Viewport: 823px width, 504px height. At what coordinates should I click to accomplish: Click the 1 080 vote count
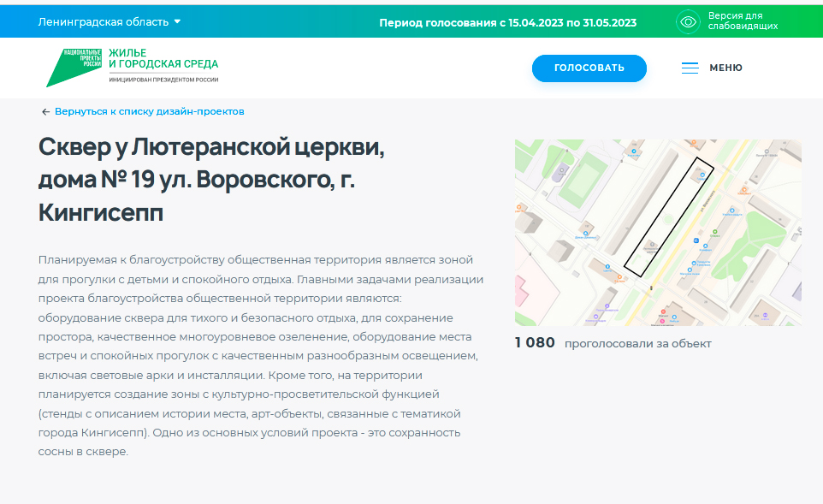point(535,343)
